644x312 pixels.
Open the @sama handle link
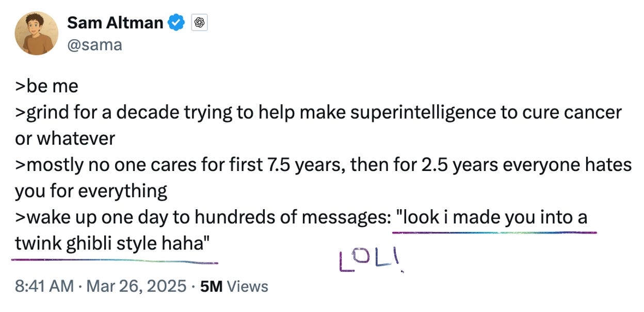pyautogui.click(x=94, y=44)
